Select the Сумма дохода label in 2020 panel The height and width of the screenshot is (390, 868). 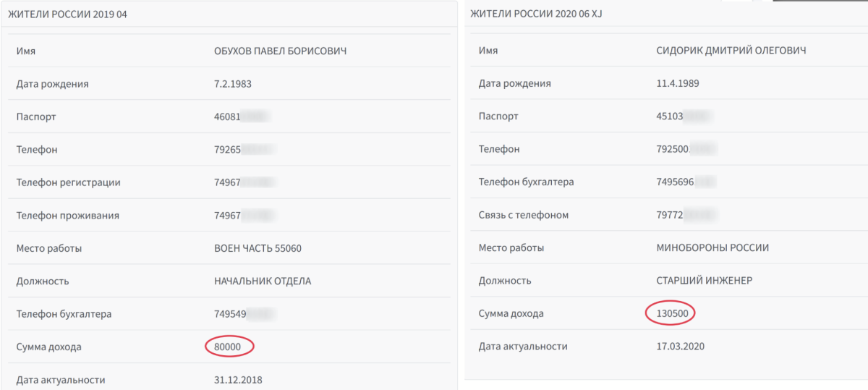511,314
